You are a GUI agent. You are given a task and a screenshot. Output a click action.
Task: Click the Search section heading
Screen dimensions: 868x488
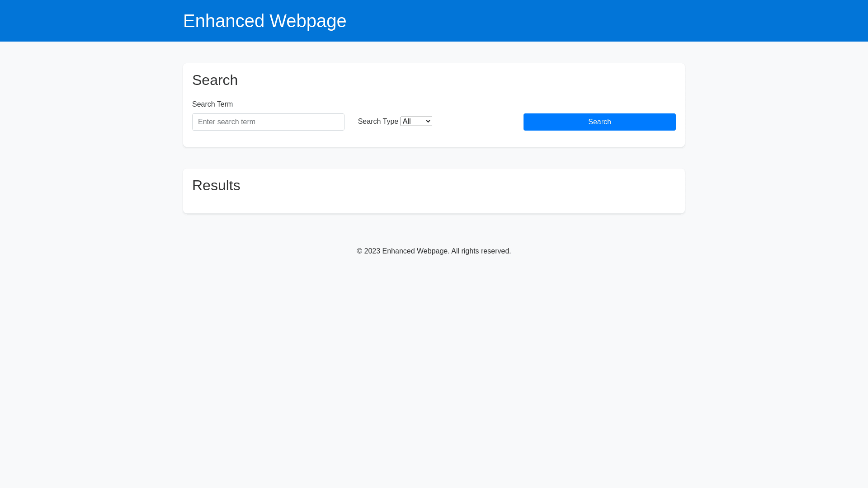[x=215, y=80]
